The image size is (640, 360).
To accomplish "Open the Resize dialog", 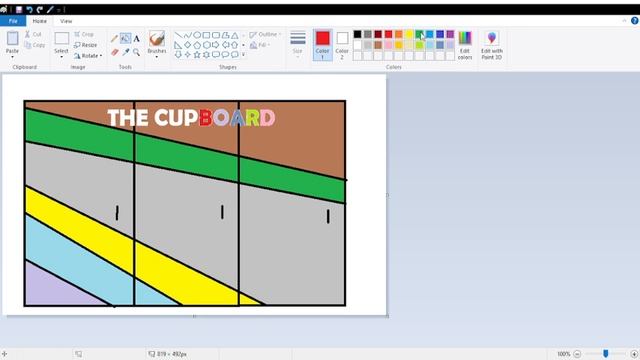I will coord(85,45).
